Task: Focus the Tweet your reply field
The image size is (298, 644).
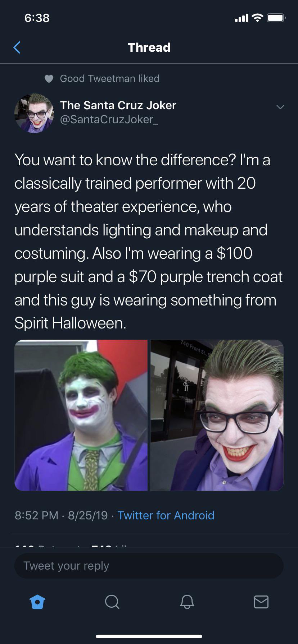Action: tap(149, 566)
